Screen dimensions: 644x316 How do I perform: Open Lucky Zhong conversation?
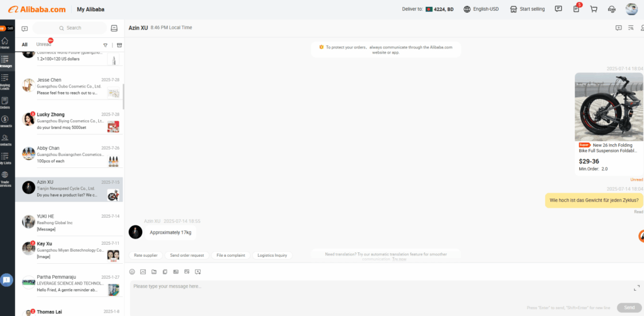69,120
